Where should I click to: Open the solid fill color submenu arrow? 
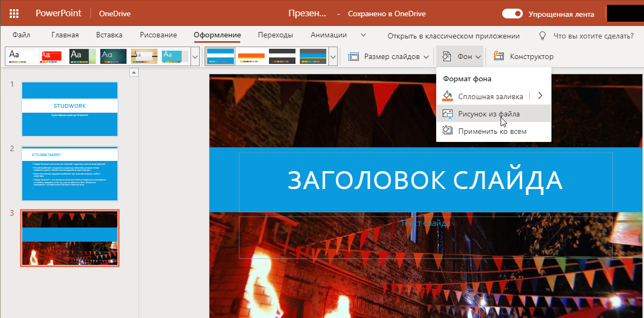[x=540, y=96]
